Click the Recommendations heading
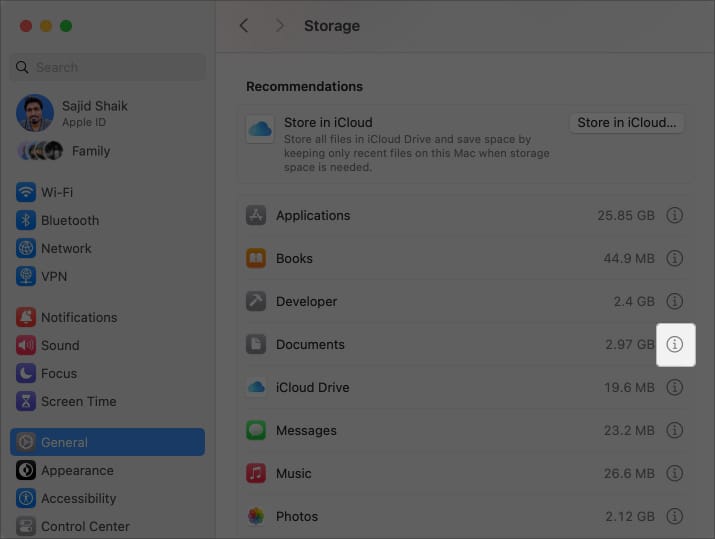The height and width of the screenshot is (539, 715). [304, 86]
